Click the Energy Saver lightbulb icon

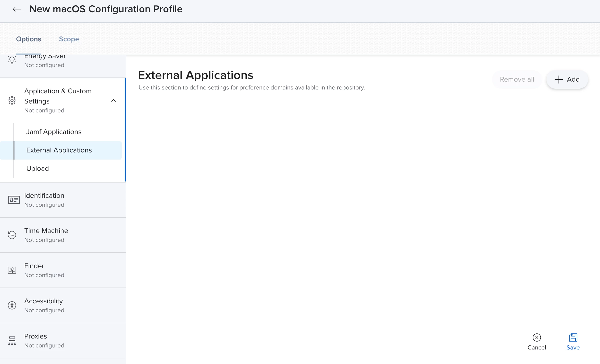[x=12, y=60]
